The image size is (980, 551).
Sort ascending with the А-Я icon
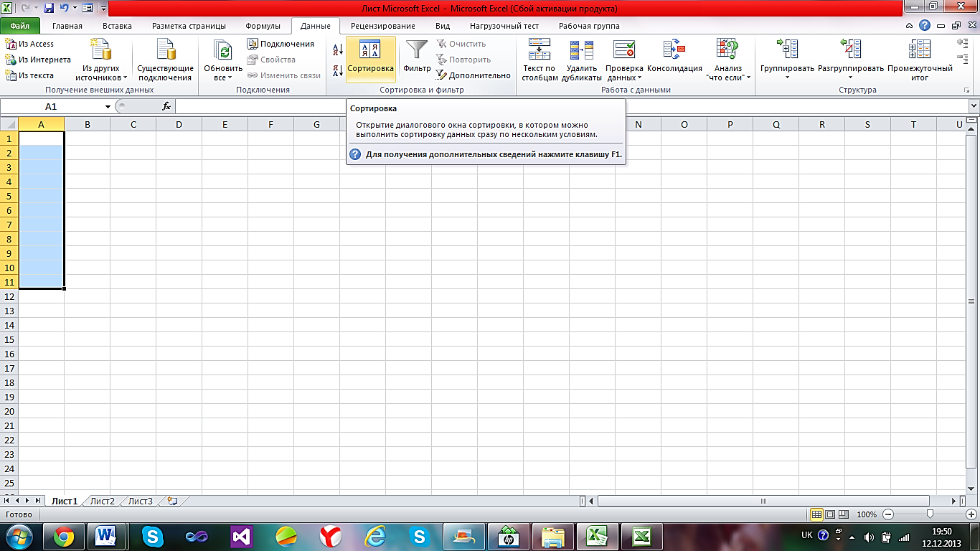click(x=337, y=50)
